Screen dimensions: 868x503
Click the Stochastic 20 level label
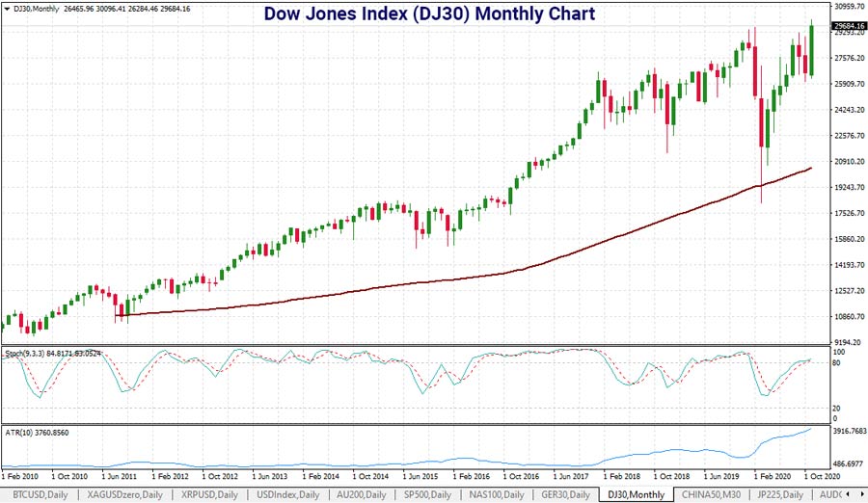click(836, 409)
